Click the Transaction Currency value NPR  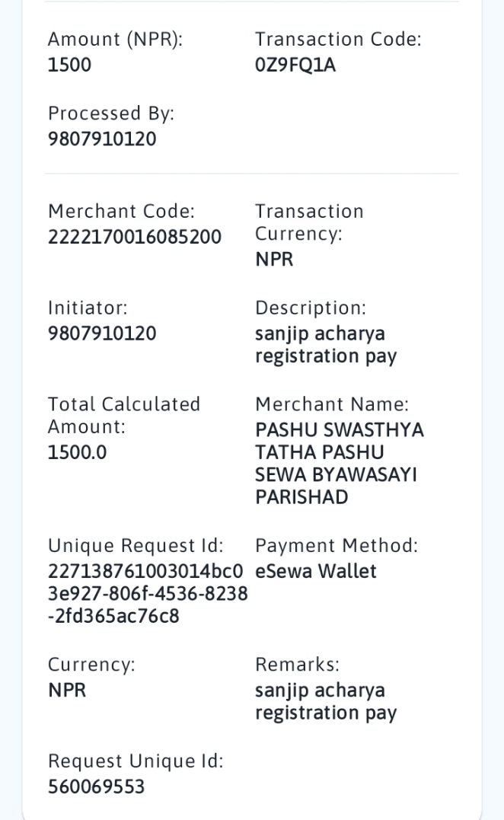[x=274, y=260]
